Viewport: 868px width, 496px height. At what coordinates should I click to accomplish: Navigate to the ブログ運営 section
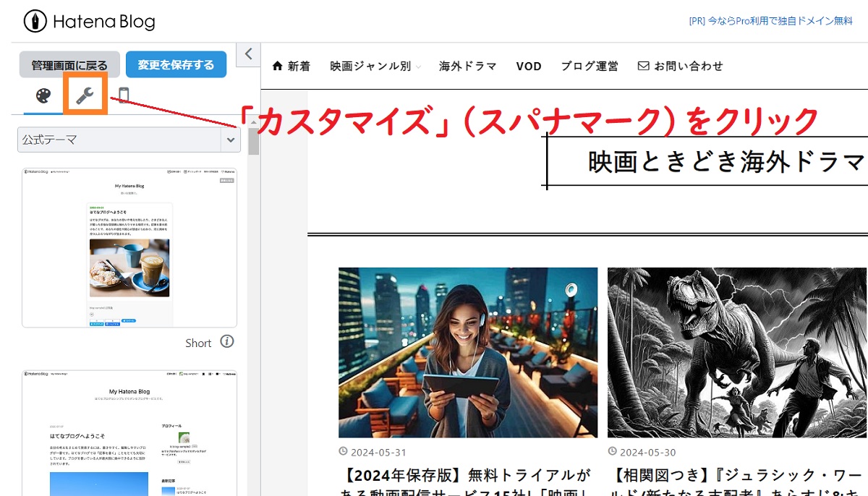[589, 66]
